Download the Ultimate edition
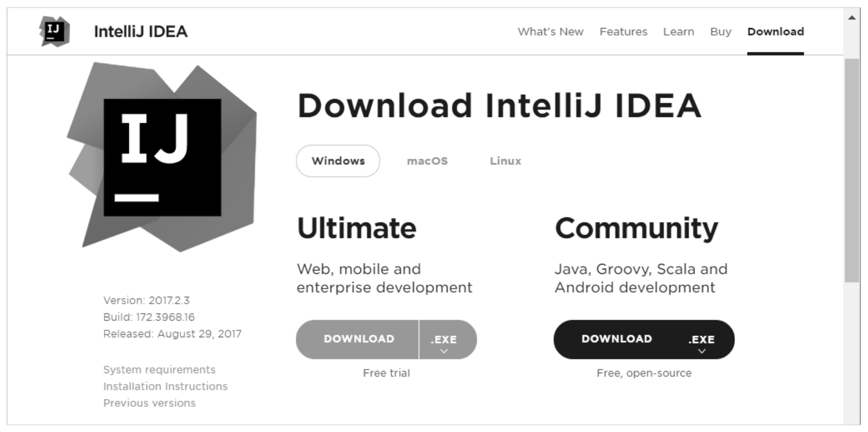 [x=359, y=339]
